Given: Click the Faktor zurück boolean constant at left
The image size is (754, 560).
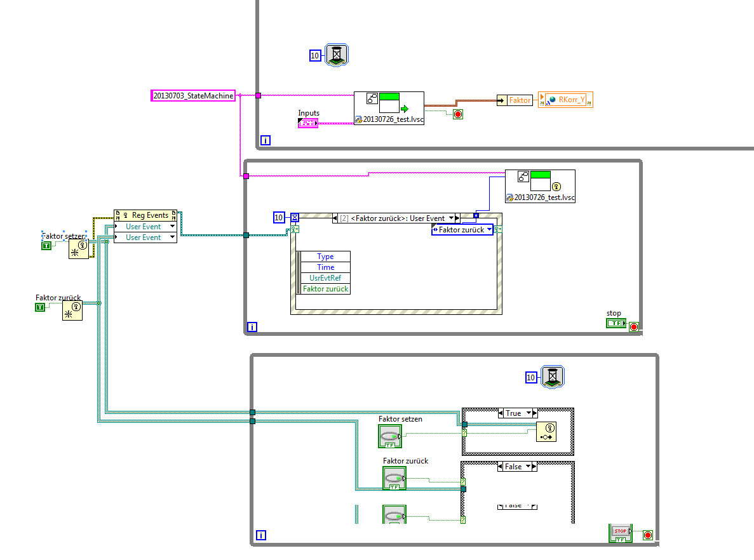Looking at the screenshot, I should tap(40, 307).
